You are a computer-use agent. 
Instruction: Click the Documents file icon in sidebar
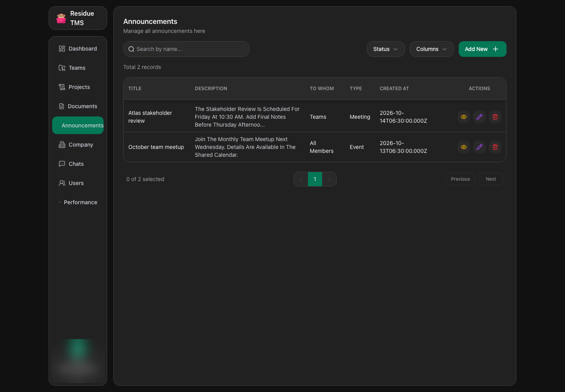pos(62,106)
